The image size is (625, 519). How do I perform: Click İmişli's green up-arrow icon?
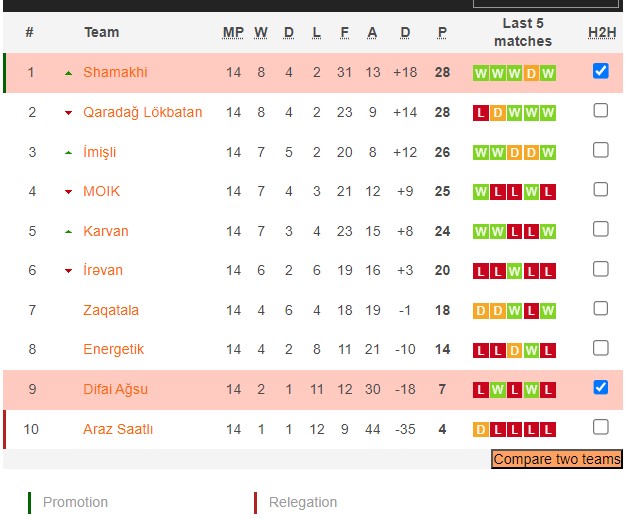(x=68, y=152)
